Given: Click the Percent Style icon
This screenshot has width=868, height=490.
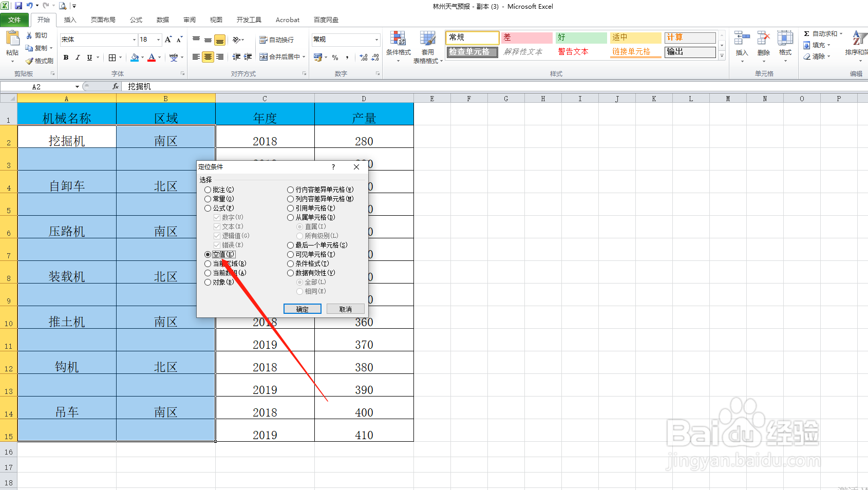Looking at the screenshot, I should tap(335, 58).
